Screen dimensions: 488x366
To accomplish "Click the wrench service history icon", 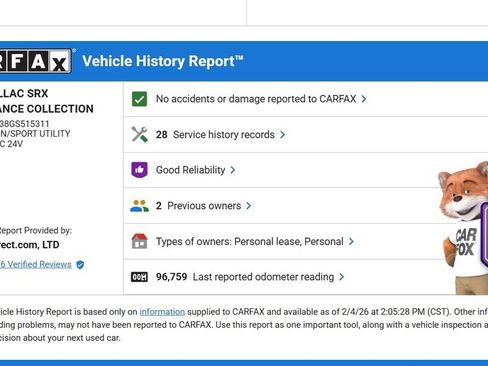I will pos(139,134).
